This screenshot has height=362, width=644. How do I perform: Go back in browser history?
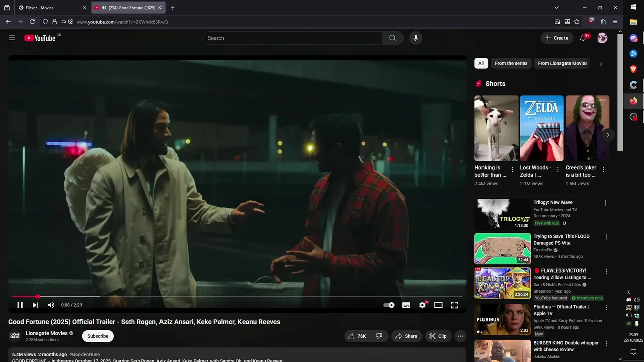[x=8, y=22]
